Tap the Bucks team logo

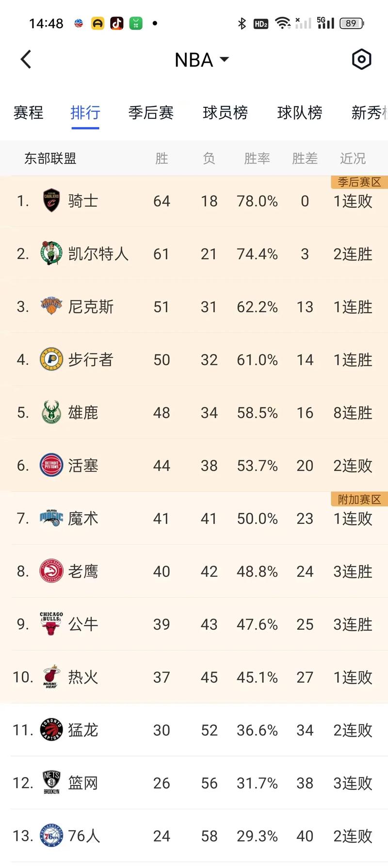(50, 413)
